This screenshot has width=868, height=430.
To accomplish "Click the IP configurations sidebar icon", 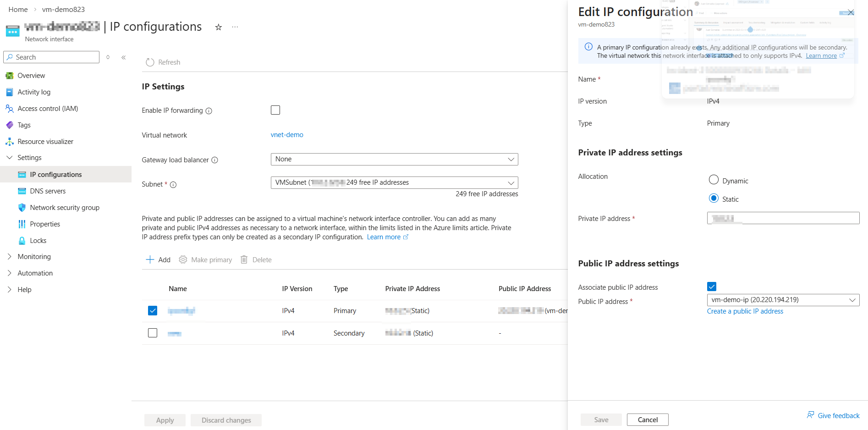I will coord(22,175).
